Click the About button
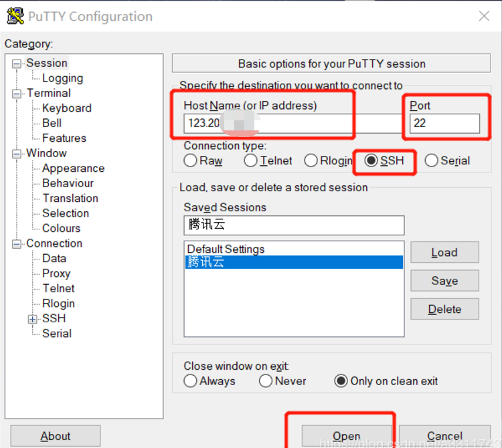The height and width of the screenshot is (448, 502). pyautogui.click(x=56, y=436)
